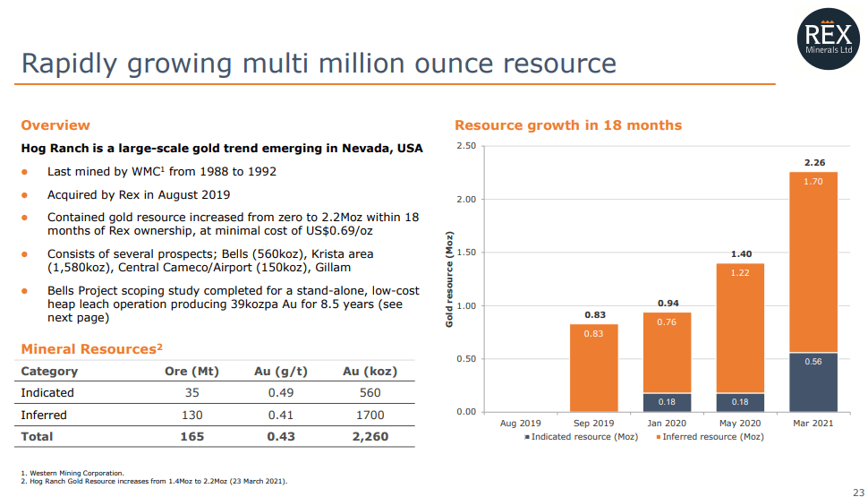Click the bold '0.83' label above Sep 2019

point(595,315)
